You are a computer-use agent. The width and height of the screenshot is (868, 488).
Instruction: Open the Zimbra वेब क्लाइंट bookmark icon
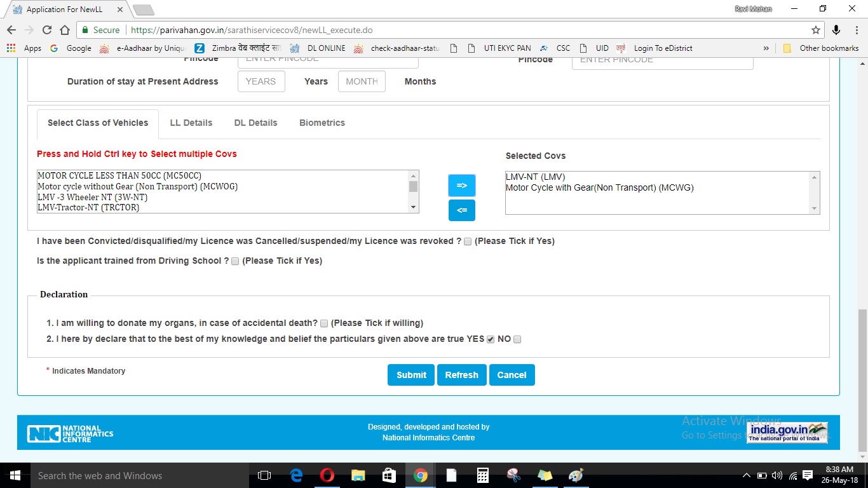tap(199, 48)
